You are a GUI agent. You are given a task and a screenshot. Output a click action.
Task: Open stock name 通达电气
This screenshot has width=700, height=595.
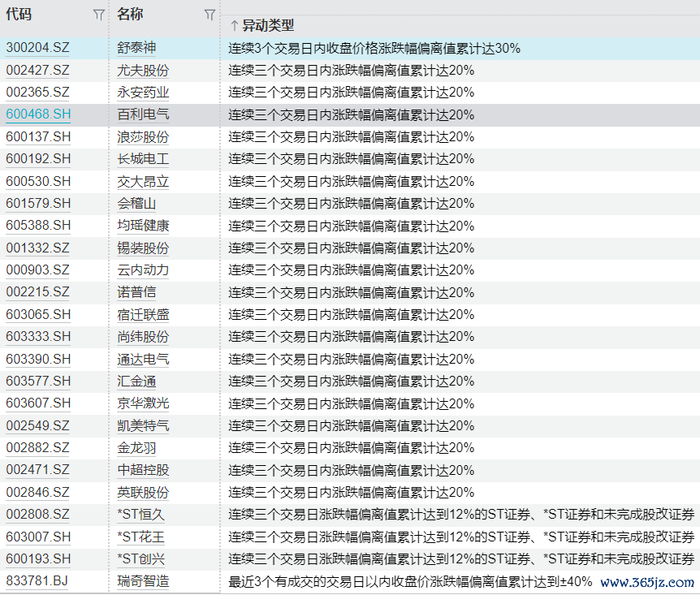click(x=143, y=359)
